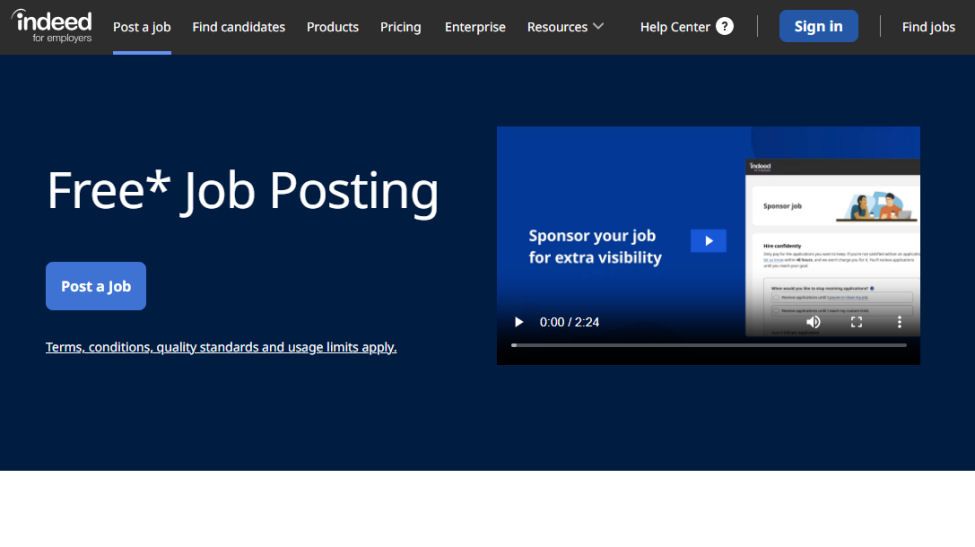This screenshot has width=975, height=547.
Task: Open video more options menu
Action: point(899,322)
